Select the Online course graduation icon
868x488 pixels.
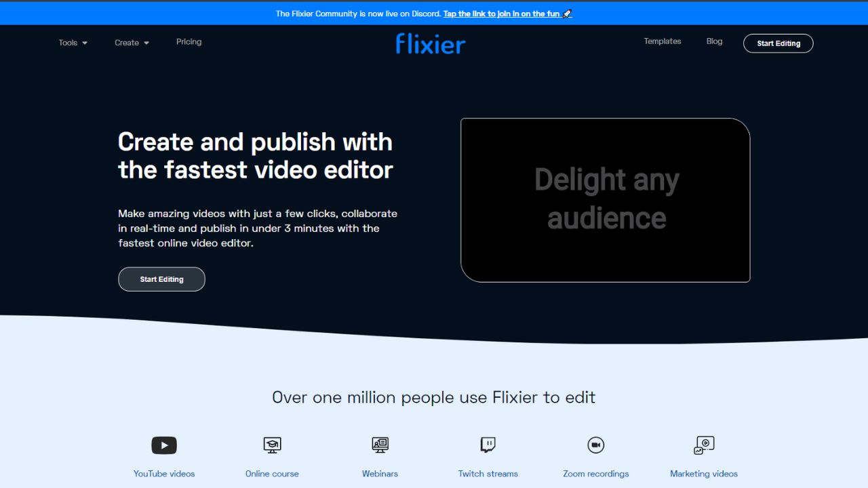tap(271, 445)
